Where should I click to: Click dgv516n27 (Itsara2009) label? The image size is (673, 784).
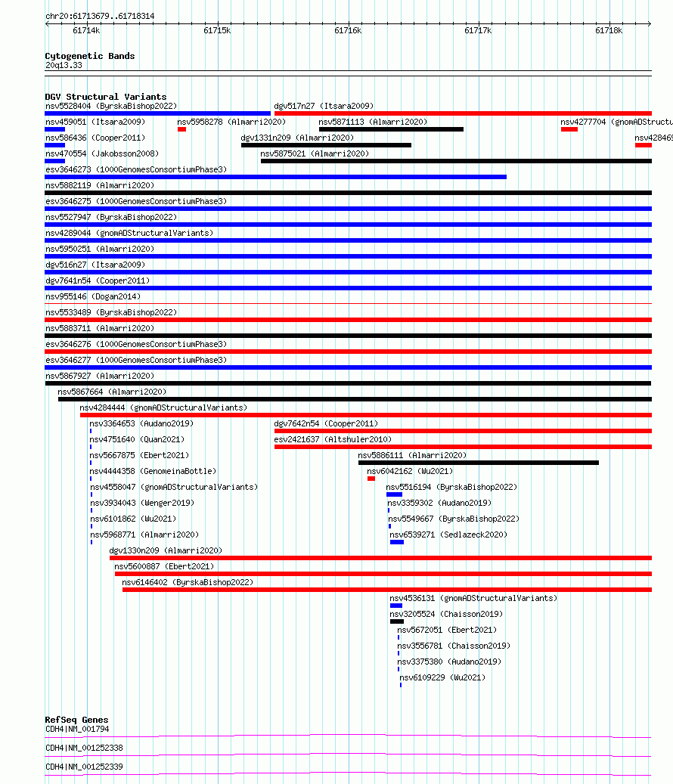pyautogui.click(x=95, y=265)
